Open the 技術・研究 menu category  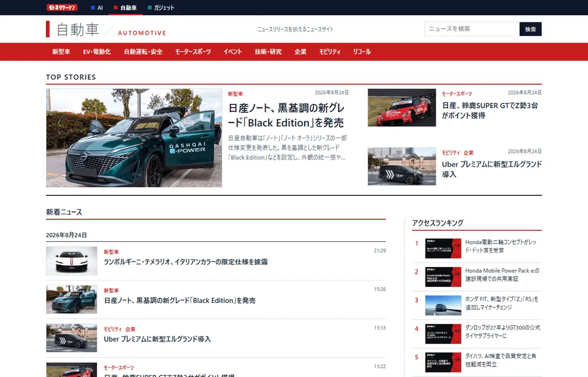pos(268,52)
